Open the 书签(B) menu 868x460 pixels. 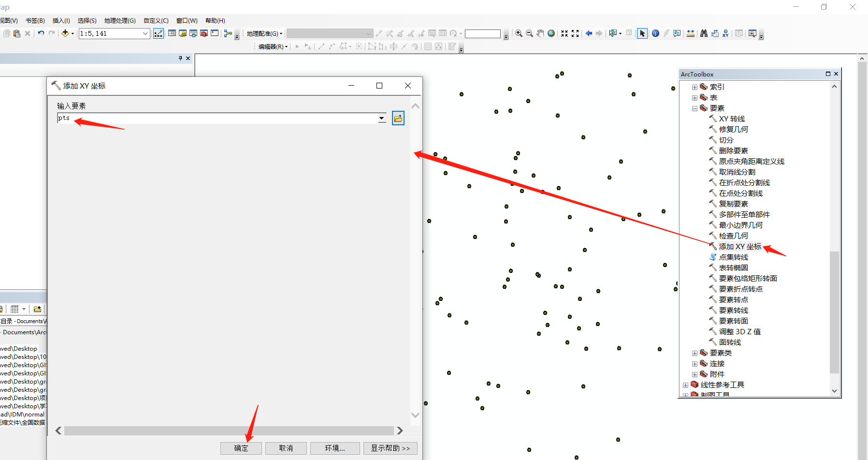point(35,20)
